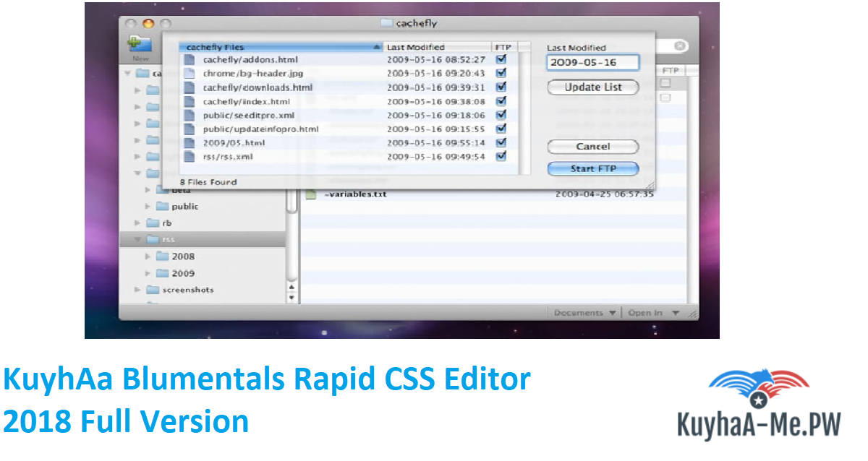Click the 2008 folder icon
The height and width of the screenshot is (461, 868).
point(163,257)
